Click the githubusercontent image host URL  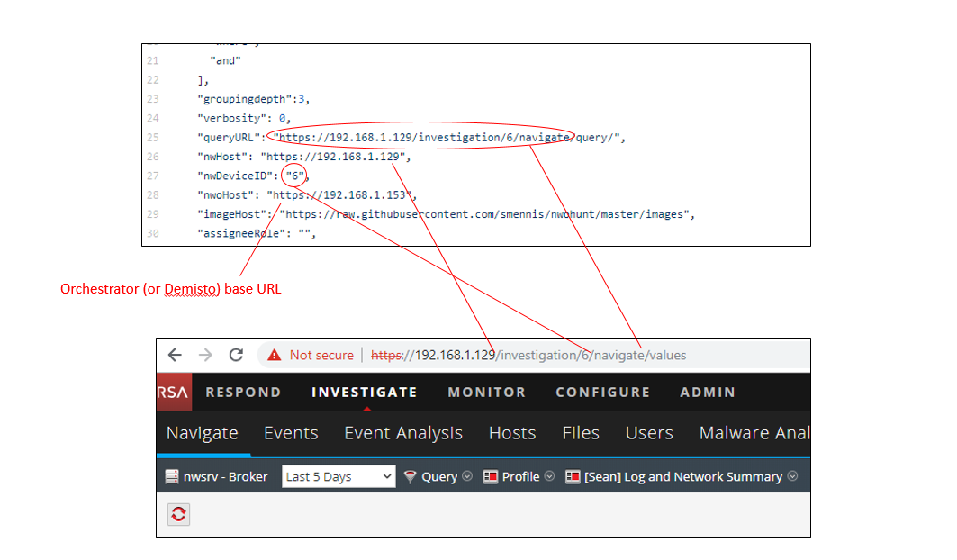(484, 214)
